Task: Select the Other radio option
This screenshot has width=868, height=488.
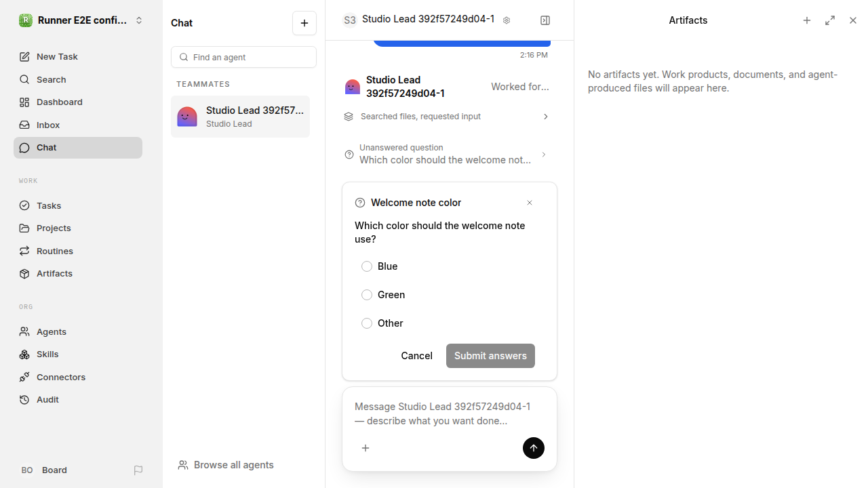Action: pos(367,323)
